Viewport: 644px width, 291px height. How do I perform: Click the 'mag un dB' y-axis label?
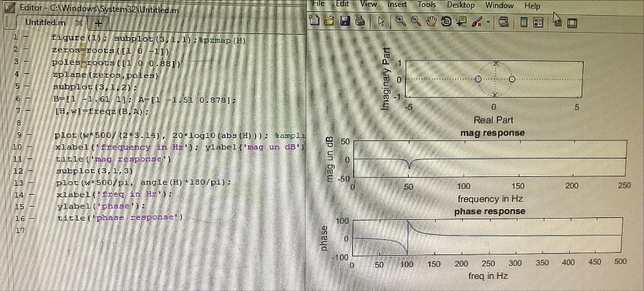click(331, 159)
